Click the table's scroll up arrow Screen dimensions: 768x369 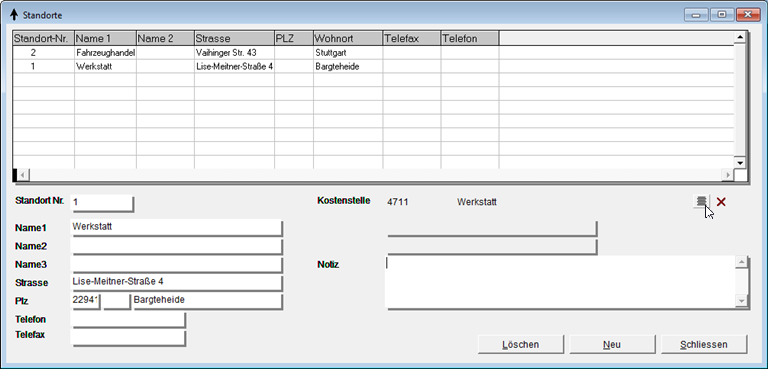coord(740,37)
